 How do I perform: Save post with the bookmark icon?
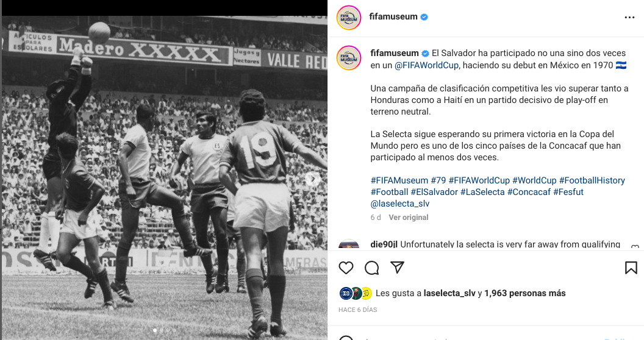point(631,268)
